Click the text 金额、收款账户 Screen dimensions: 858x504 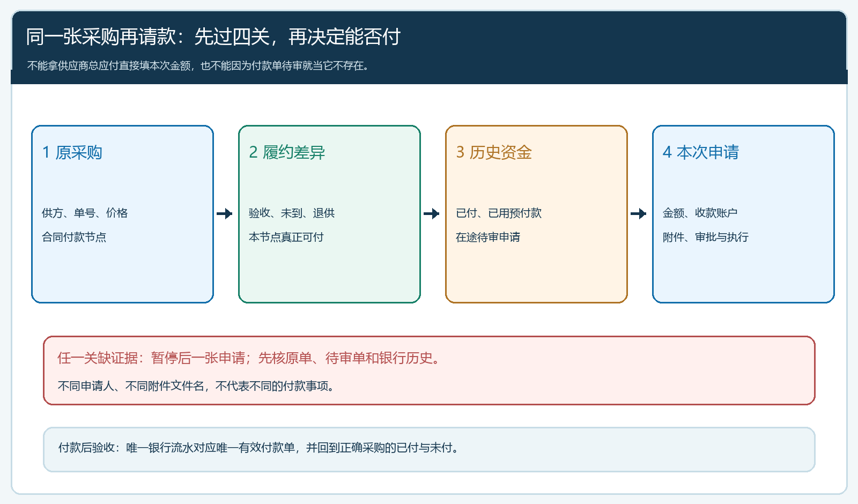pos(700,213)
